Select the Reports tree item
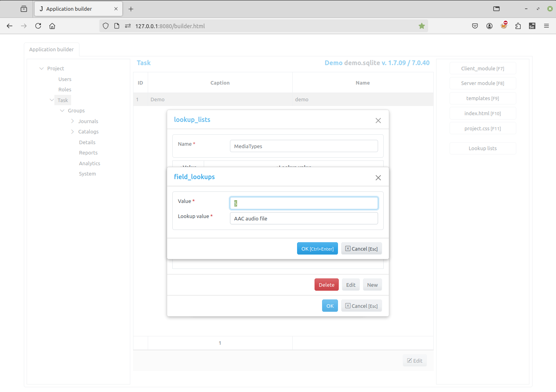The height and width of the screenshot is (392, 556). [x=88, y=153]
